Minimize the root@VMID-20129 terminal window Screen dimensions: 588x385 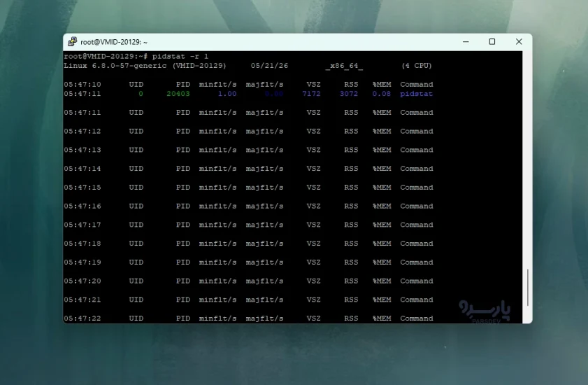[x=466, y=42]
